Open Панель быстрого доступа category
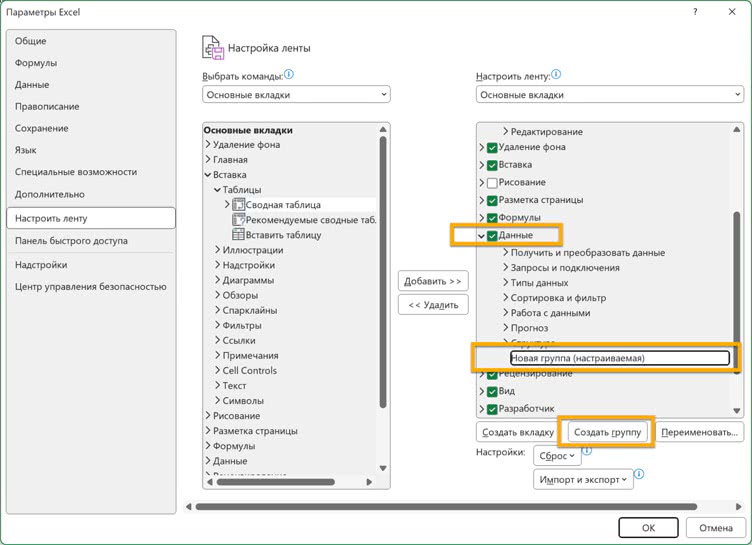This screenshot has height=545, width=752. [x=91, y=241]
